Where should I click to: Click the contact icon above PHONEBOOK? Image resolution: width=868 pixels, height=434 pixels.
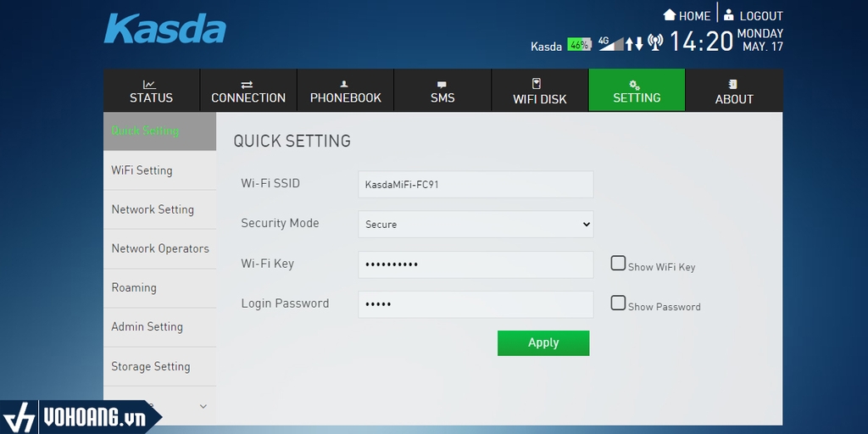tap(344, 84)
